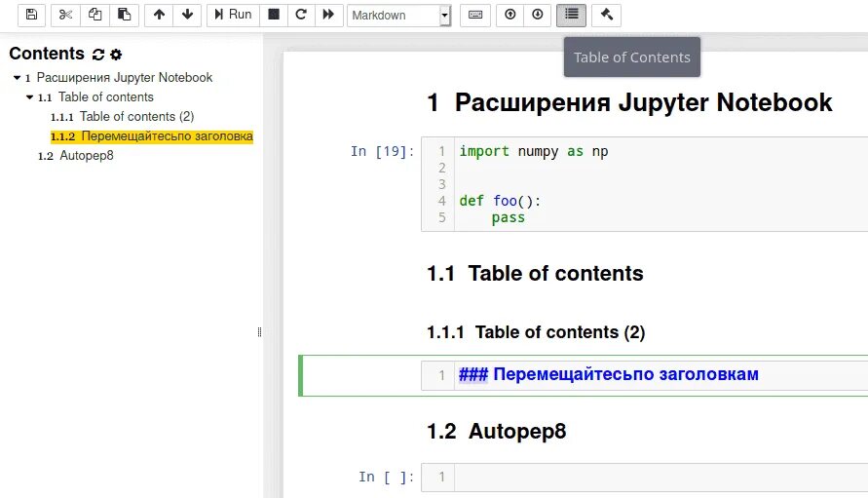
Task: Interrupt the kernel with the stop icon
Action: coord(274,15)
